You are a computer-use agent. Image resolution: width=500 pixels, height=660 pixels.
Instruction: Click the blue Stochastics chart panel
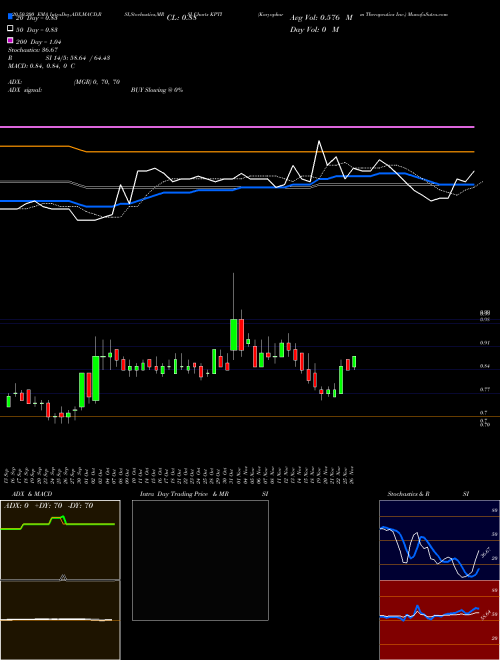[439, 540]
